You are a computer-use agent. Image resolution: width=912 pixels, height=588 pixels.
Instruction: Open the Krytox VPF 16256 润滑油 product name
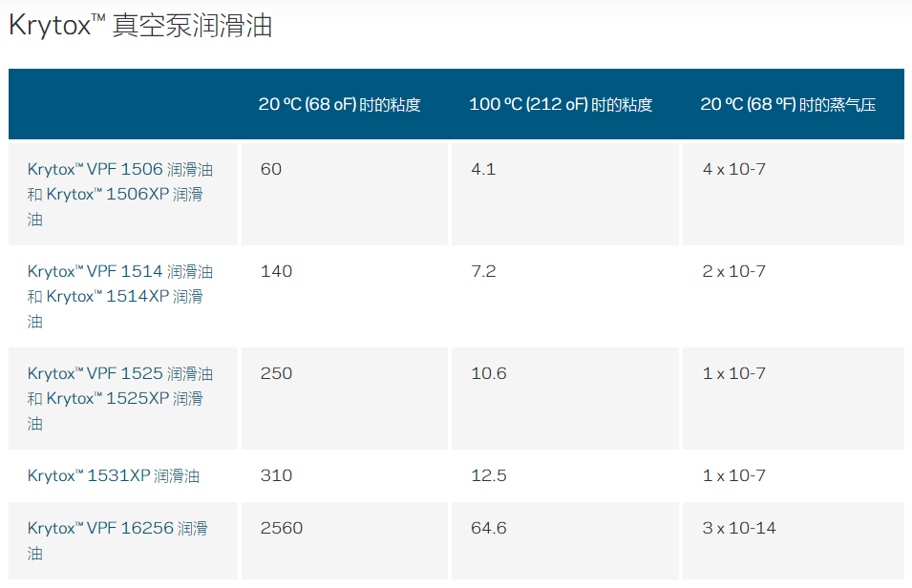(x=117, y=540)
